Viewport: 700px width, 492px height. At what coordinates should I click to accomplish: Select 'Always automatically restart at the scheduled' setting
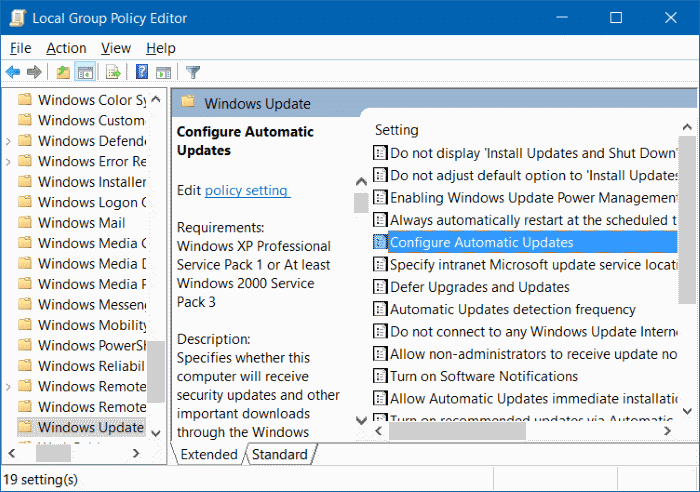[x=525, y=220]
